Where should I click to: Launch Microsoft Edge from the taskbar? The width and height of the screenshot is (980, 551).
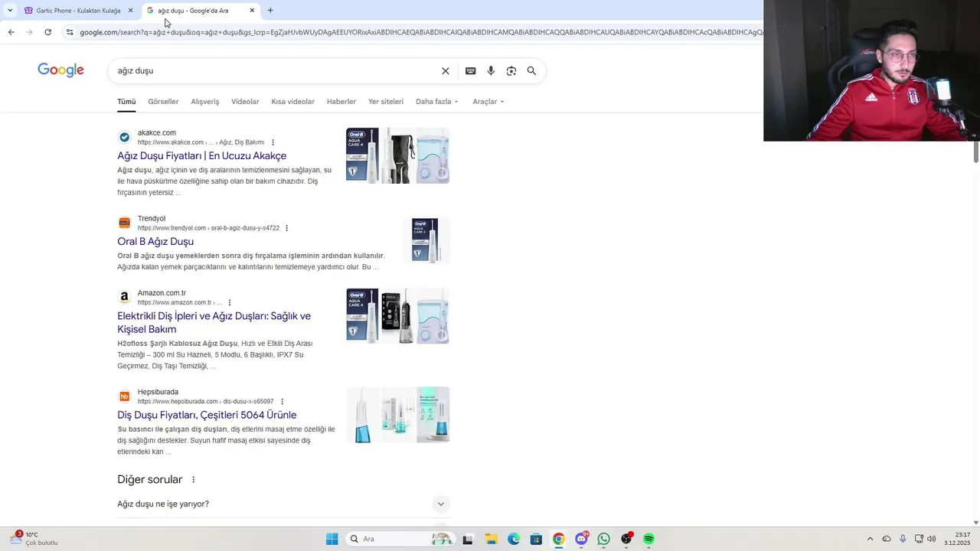click(513, 539)
